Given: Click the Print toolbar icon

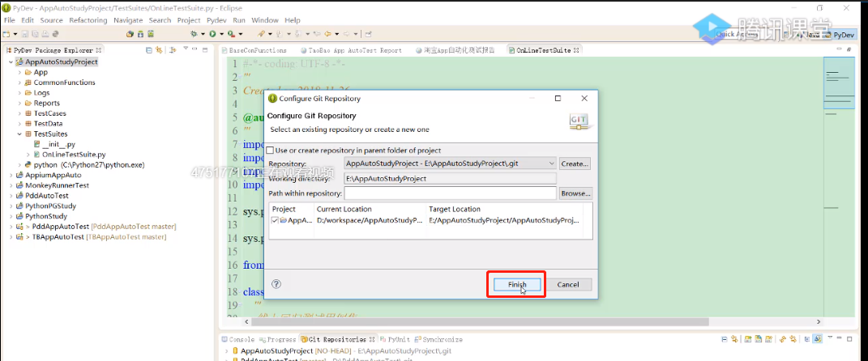Looking at the screenshot, I should [x=45, y=34].
